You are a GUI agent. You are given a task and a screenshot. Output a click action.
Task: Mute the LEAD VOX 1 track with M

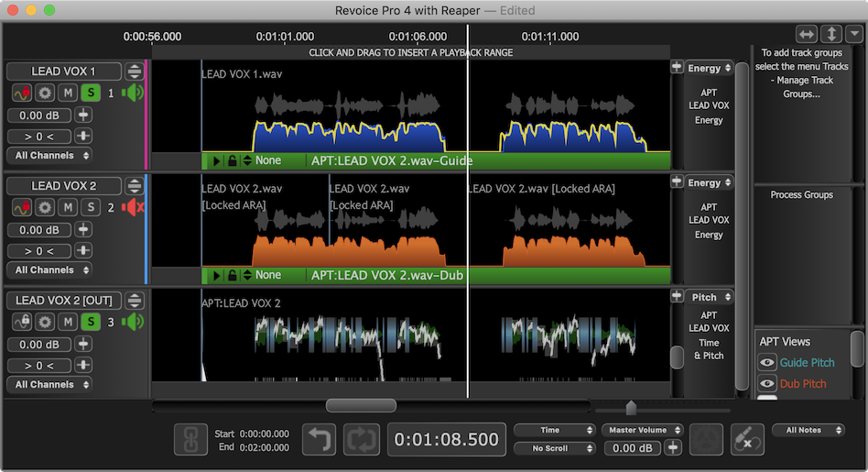click(68, 93)
